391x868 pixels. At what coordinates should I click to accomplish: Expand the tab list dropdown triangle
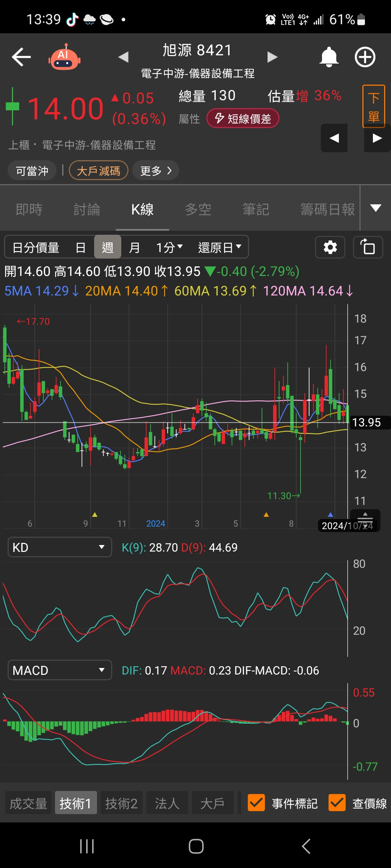click(376, 208)
